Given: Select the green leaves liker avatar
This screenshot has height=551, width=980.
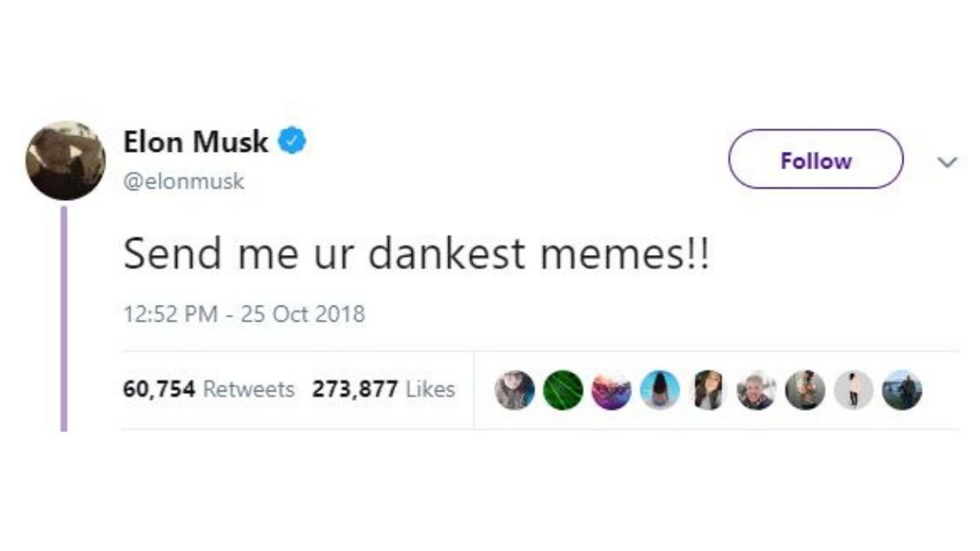Looking at the screenshot, I should tap(564, 391).
